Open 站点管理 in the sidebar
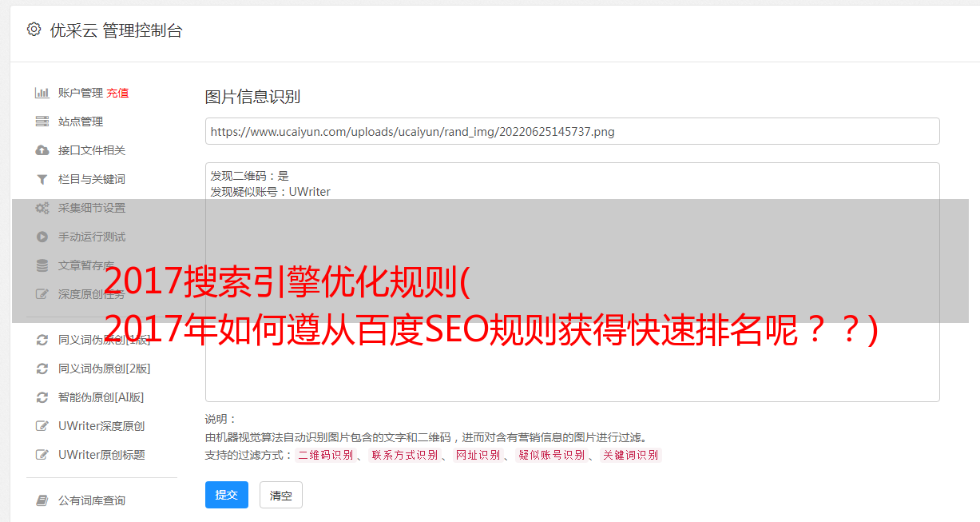980x522 pixels. point(81,122)
